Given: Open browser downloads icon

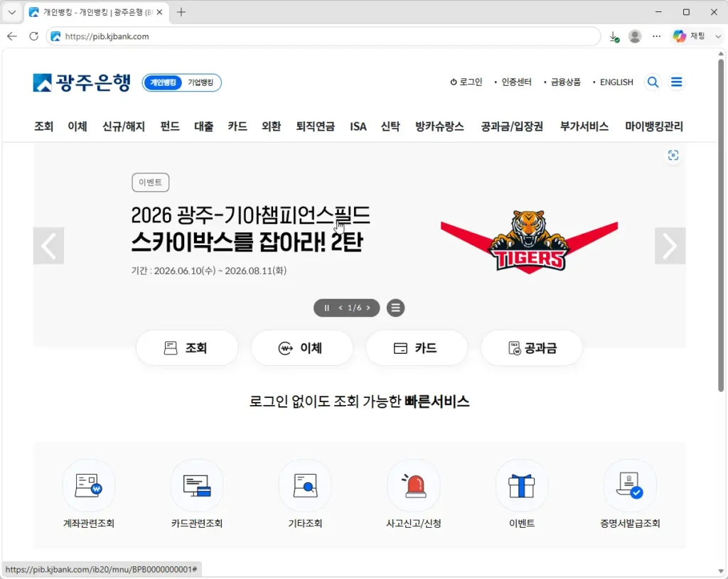Looking at the screenshot, I should point(614,37).
